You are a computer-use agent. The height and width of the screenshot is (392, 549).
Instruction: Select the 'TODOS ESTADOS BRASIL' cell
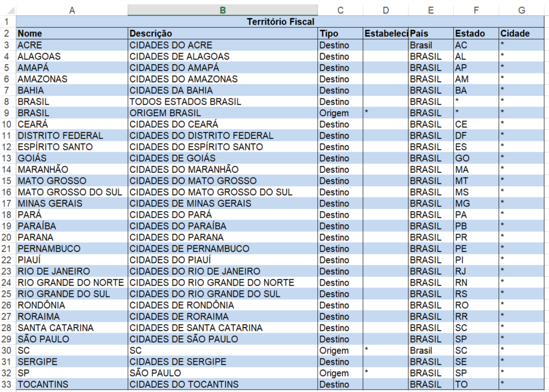click(223, 102)
